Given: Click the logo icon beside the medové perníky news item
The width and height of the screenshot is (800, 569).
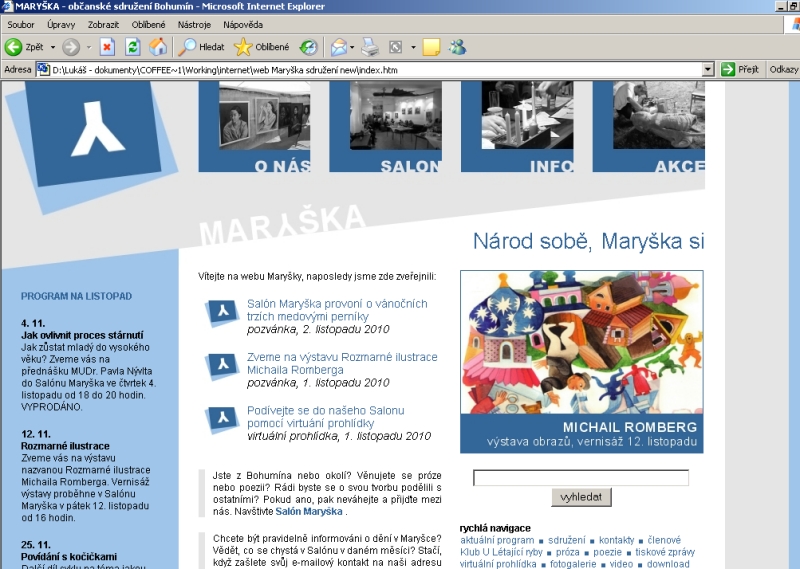Looking at the screenshot, I should 222,312.
